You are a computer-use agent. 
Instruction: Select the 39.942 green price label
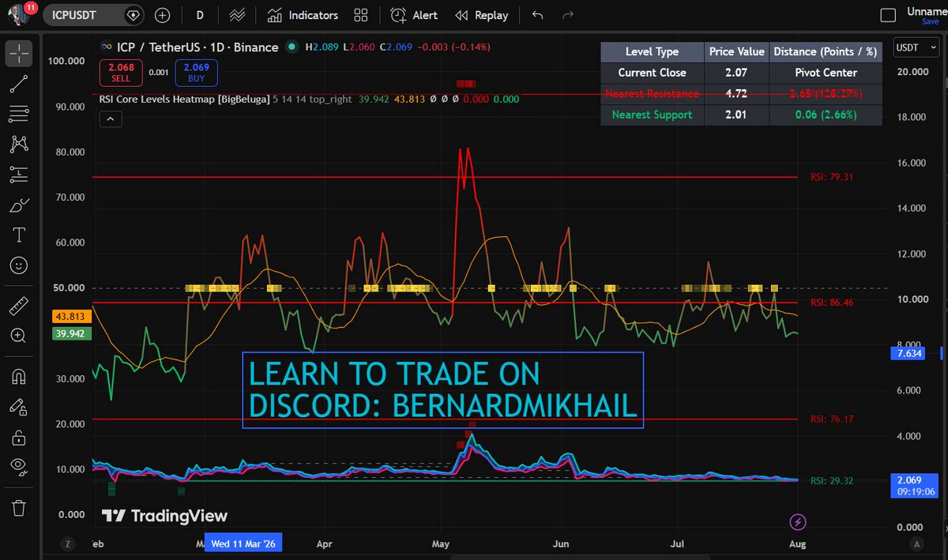[73, 333]
